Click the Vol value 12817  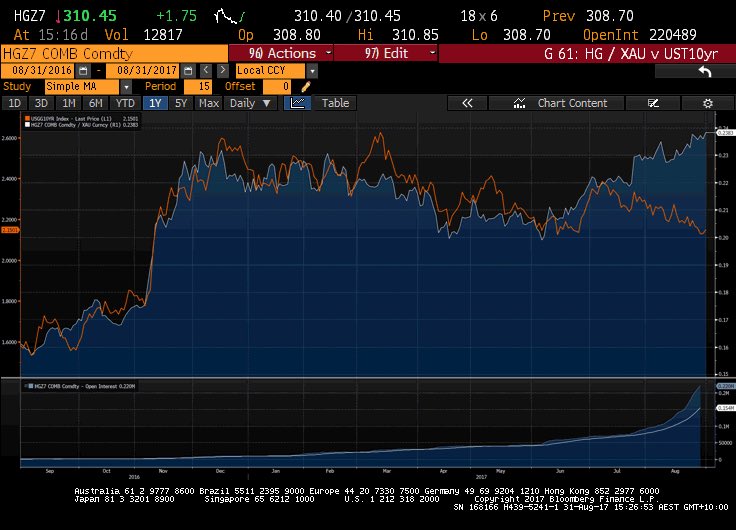tap(162, 35)
